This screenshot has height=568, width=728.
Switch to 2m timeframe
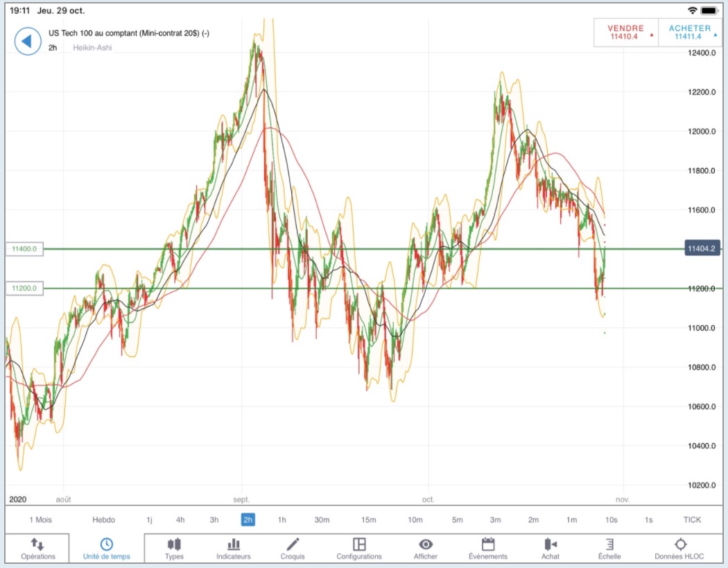pos(533,519)
